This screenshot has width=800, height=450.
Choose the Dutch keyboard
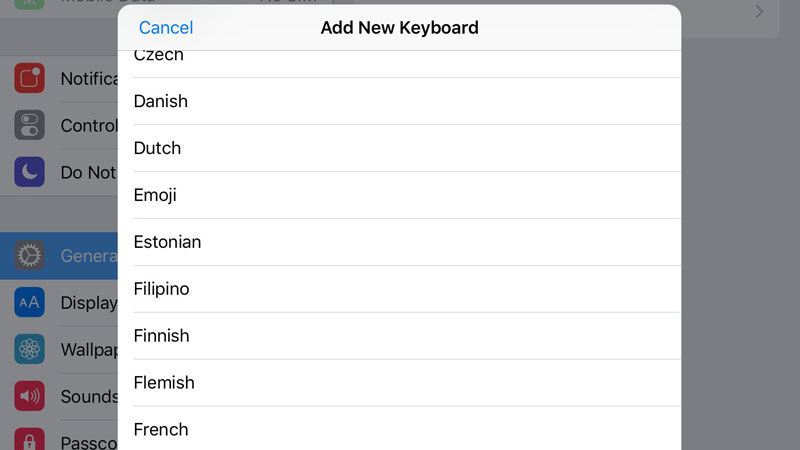(399, 148)
